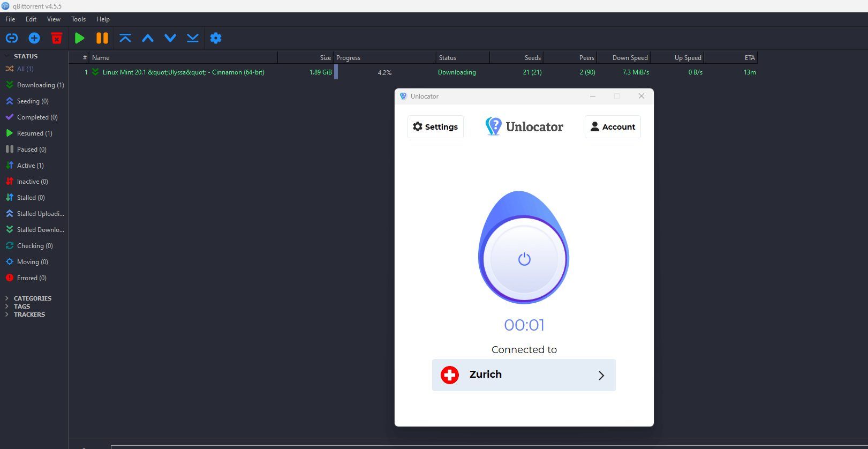Toggle the Unlocator VPN power button
Image resolution: width=868 pixels, height=449 pixels.
click(x=524, y=259)
